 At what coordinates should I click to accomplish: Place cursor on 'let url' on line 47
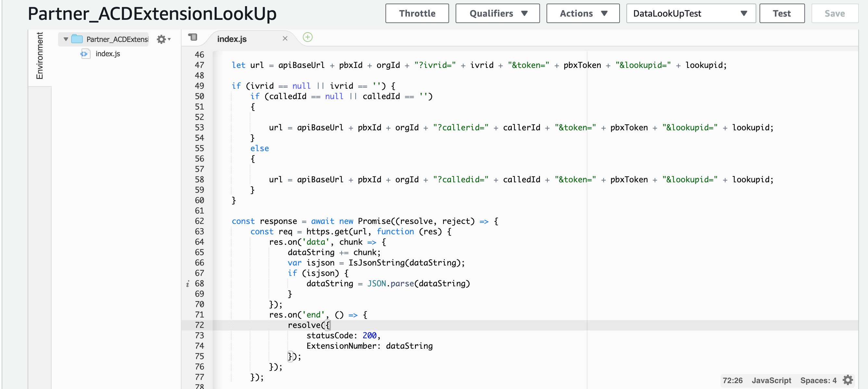coord(248,65)
